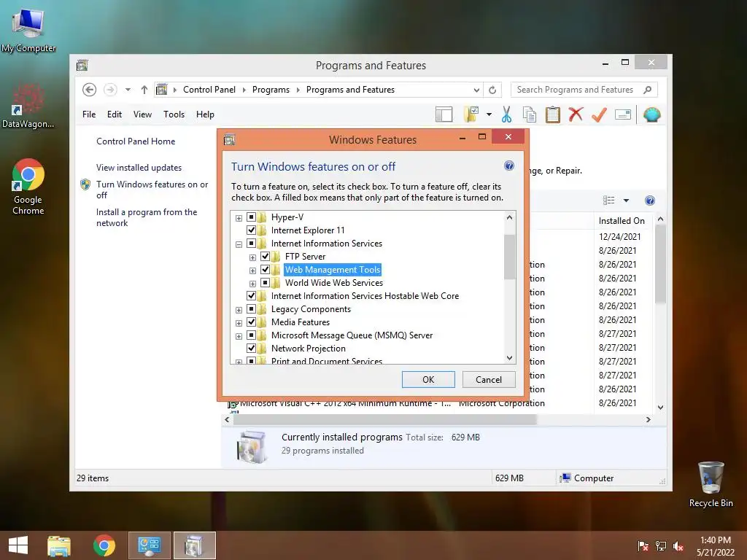Uncheck the Media Features checkbox
This screenshot has width=747, height=560.
(x=251, y=322)
